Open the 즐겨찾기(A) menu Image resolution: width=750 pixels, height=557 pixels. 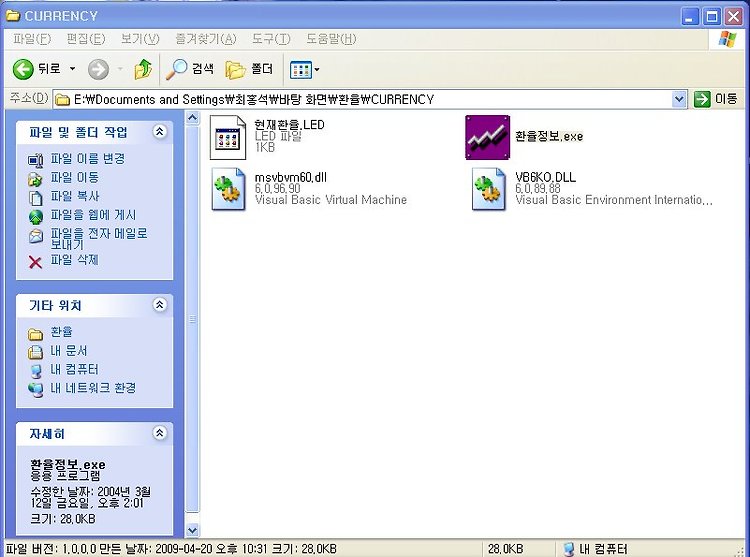tap(206, 39)
